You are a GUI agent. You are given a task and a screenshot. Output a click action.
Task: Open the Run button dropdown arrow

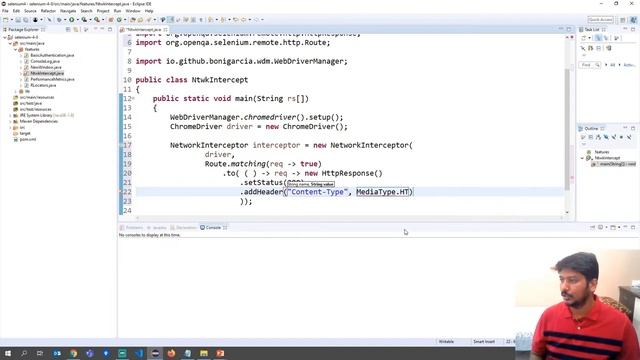click(x=78, y=20)
